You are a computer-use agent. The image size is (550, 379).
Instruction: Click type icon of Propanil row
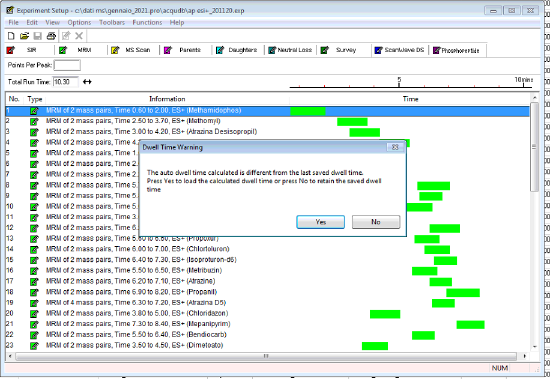[x=34, y=292]
